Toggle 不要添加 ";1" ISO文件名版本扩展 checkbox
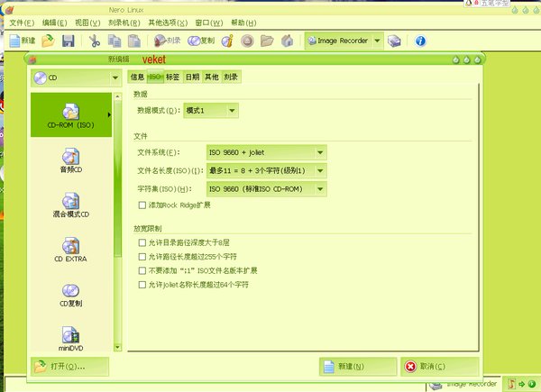Image resolution: width=541 pixels, height=392 pixels. (142, 270)
